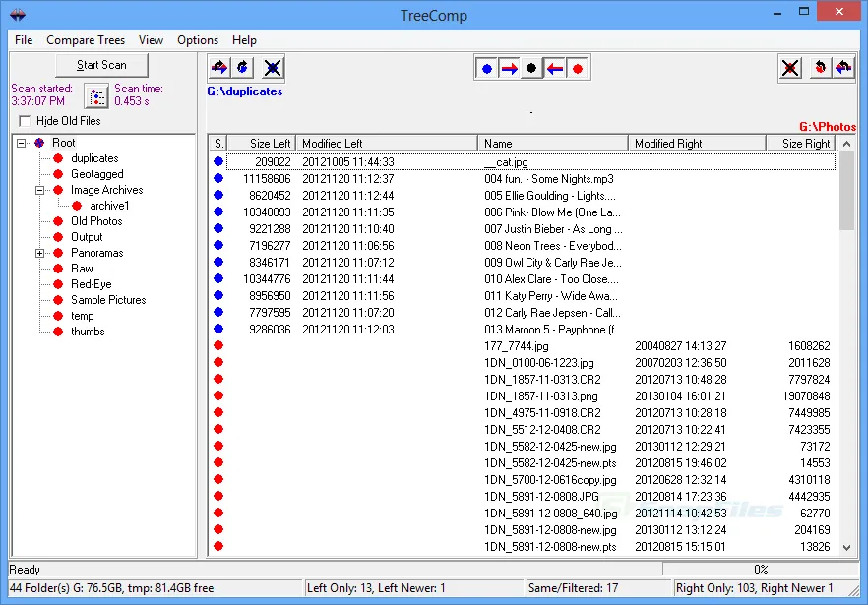Toggle the blue dot left-only filter
The image size is (868, 605).
tap(486, 69)
